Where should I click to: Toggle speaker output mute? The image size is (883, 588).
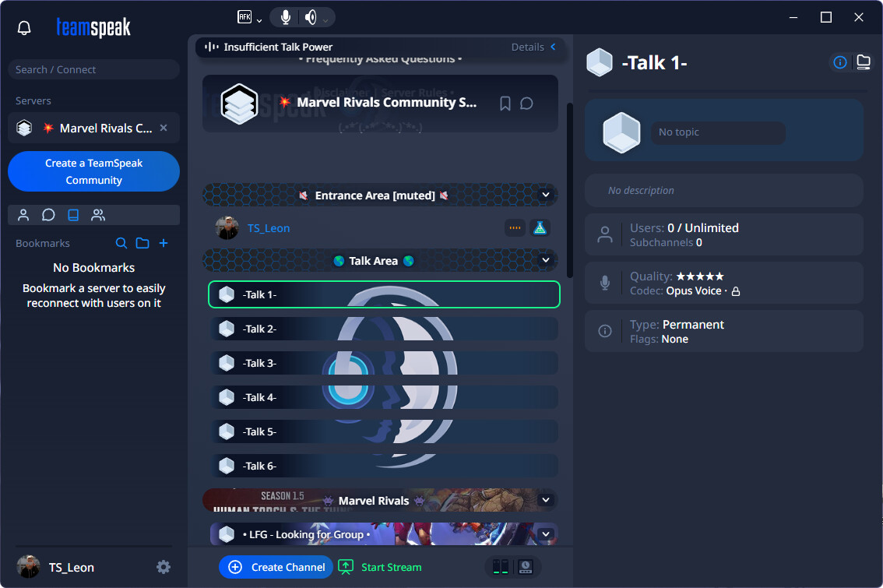click(x=311, y=17)
